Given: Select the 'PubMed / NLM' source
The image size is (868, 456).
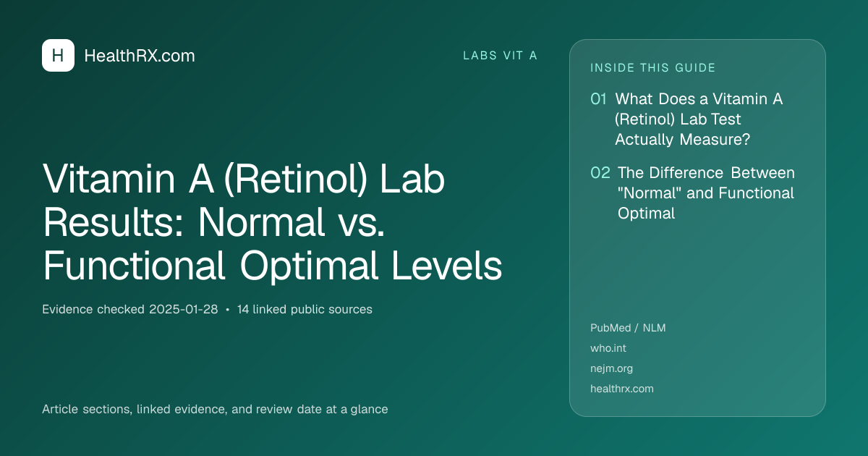Looking at the screenshot, I should click(628, 328).
